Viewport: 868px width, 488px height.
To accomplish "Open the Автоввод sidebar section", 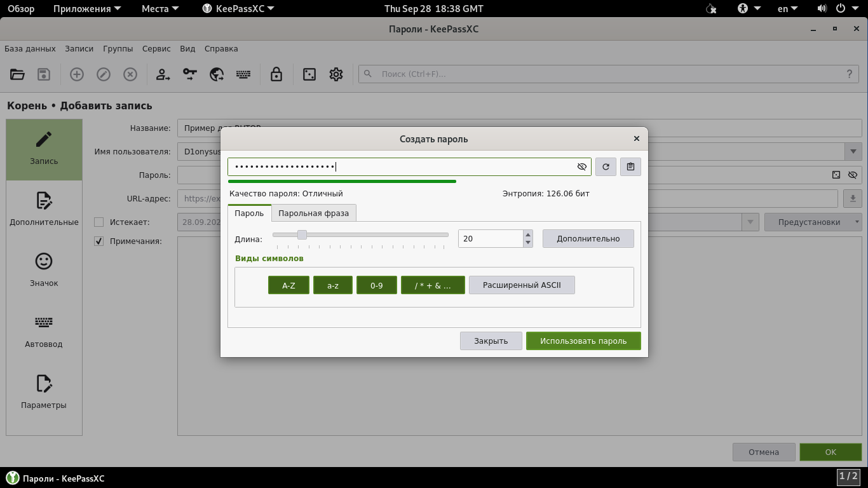I will point(44,331).
